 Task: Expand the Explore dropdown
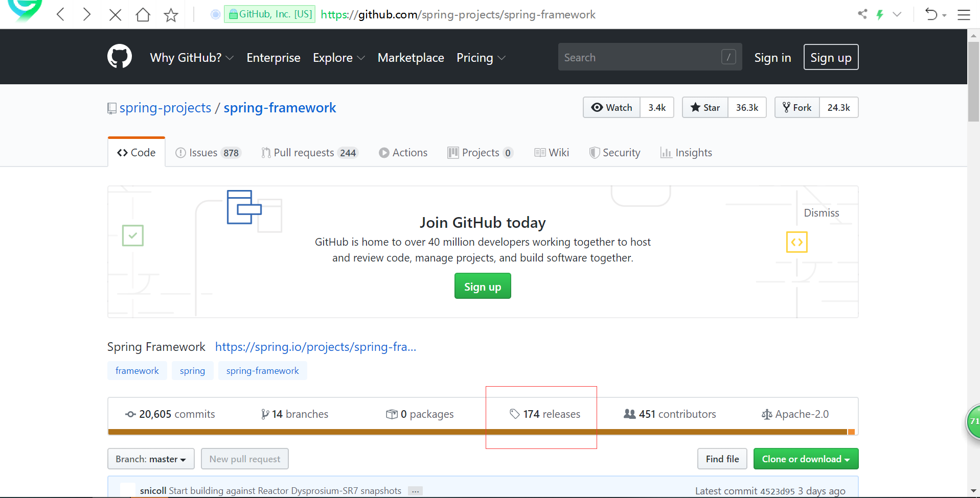click(x=339, y=58)
